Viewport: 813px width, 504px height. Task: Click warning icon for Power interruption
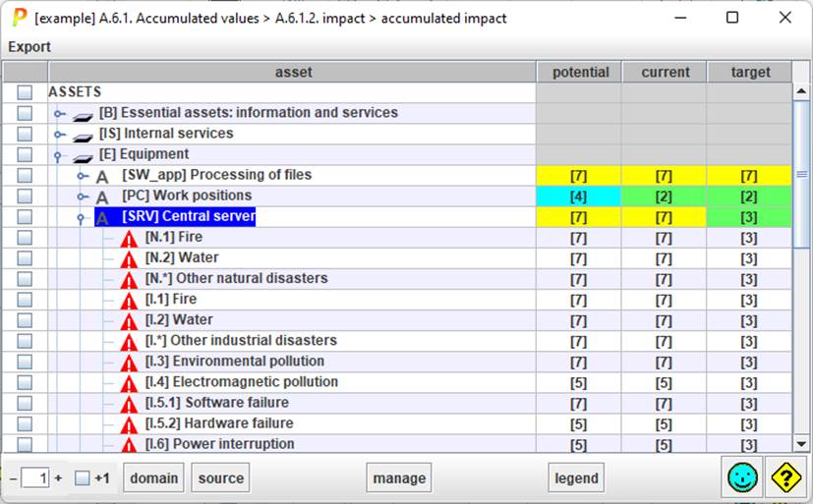point(129,444)
